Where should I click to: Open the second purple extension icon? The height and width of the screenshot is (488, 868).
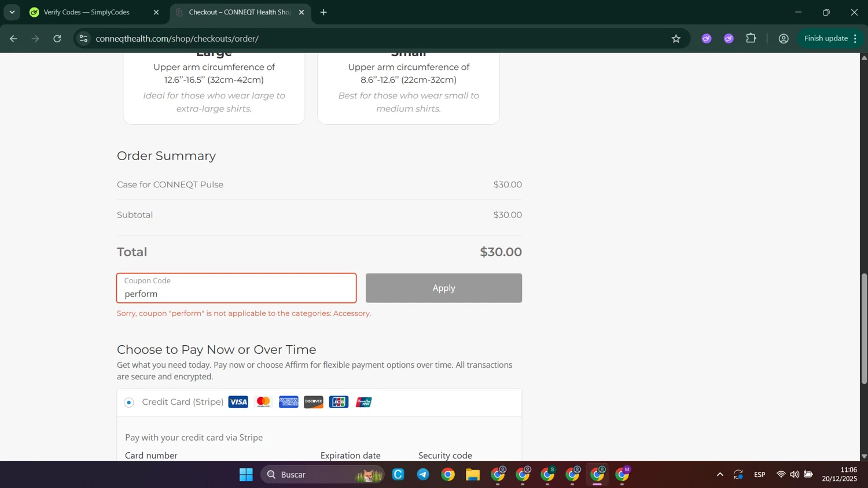click(x=729, y=39)
